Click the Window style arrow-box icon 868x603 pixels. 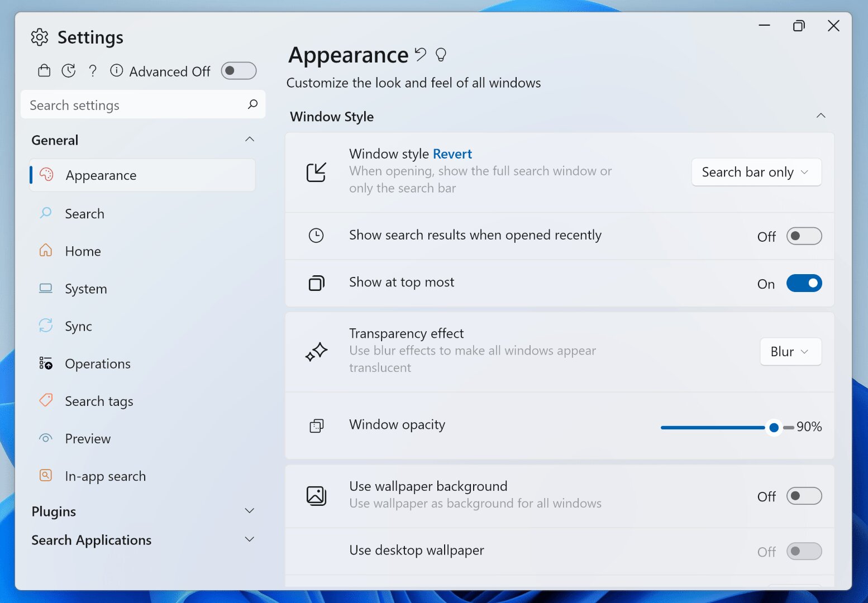coord(316,172)
